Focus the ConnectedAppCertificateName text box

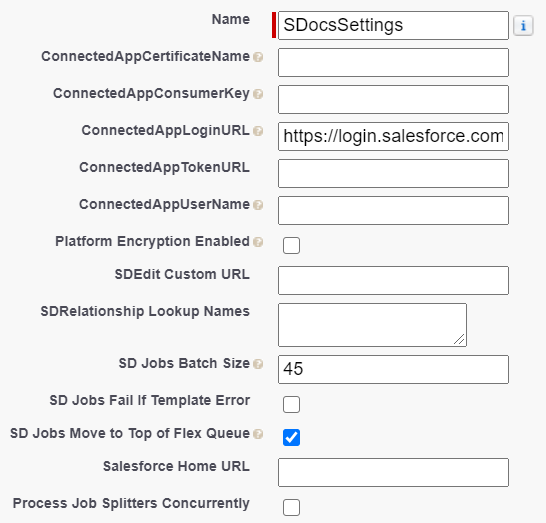click(393, 63)
